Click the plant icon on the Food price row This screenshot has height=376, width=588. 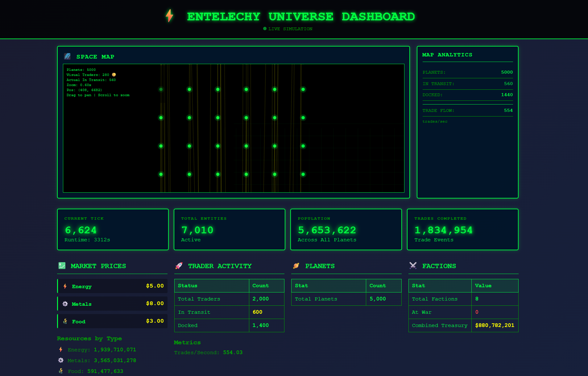65,321
